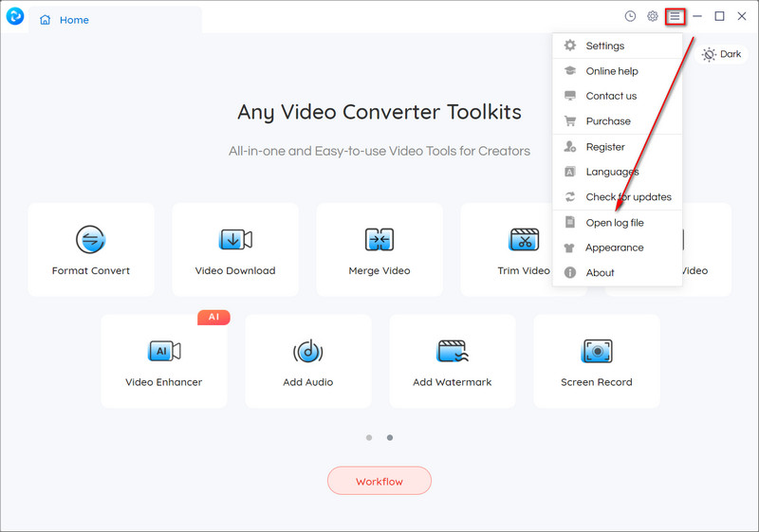Open the Merge Video tool icon
The height and width of the screenshot is (532, 759).
click(379, 239)
